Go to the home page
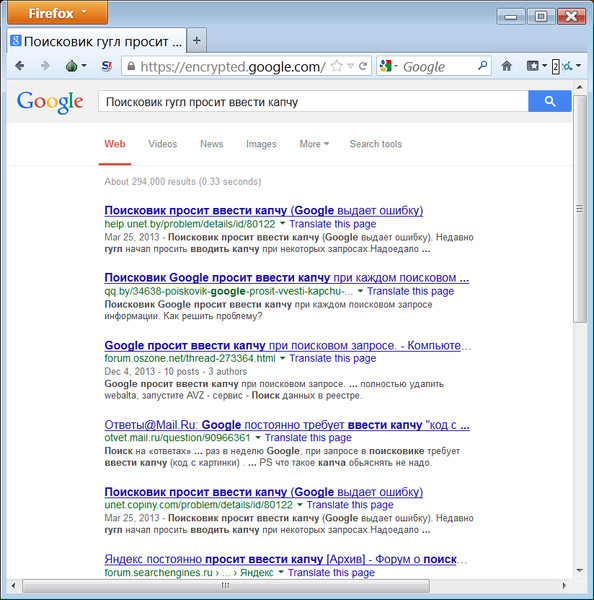Viewport: 594px width, 600px height. (x=507, y=66)
